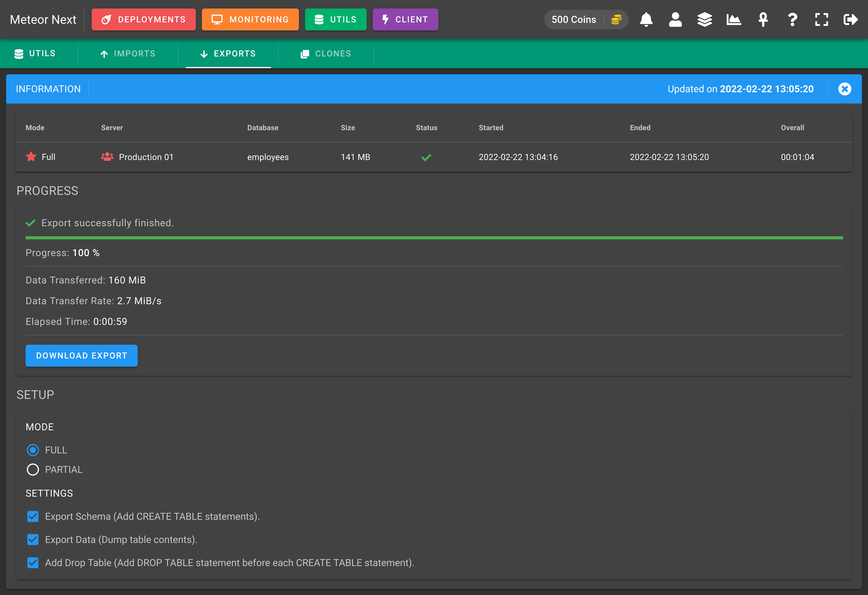Viewport: 868px width, 595px height.
Task: Switch to the IMPORTS tab
Action: [128, 54]
